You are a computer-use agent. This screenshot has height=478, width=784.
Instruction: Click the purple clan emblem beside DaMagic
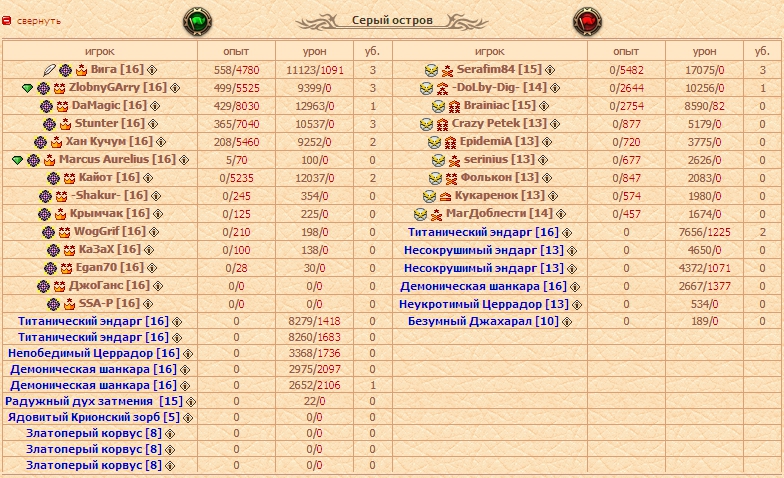(x=46, y=106)
